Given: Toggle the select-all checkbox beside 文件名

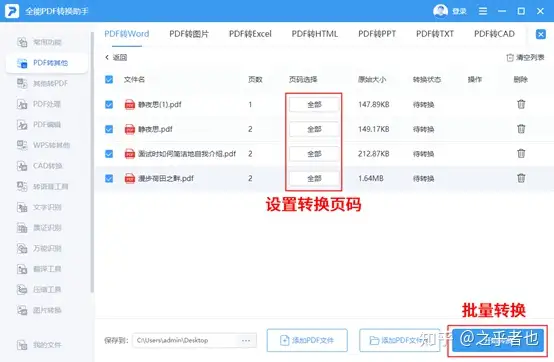Looking at the screenshot, I should coord(109,79).
